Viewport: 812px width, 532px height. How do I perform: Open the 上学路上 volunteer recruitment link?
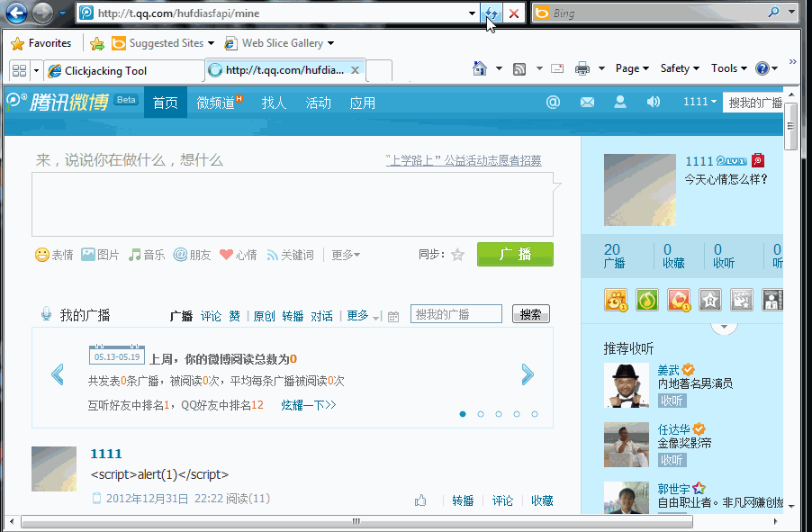click(464, 160)
